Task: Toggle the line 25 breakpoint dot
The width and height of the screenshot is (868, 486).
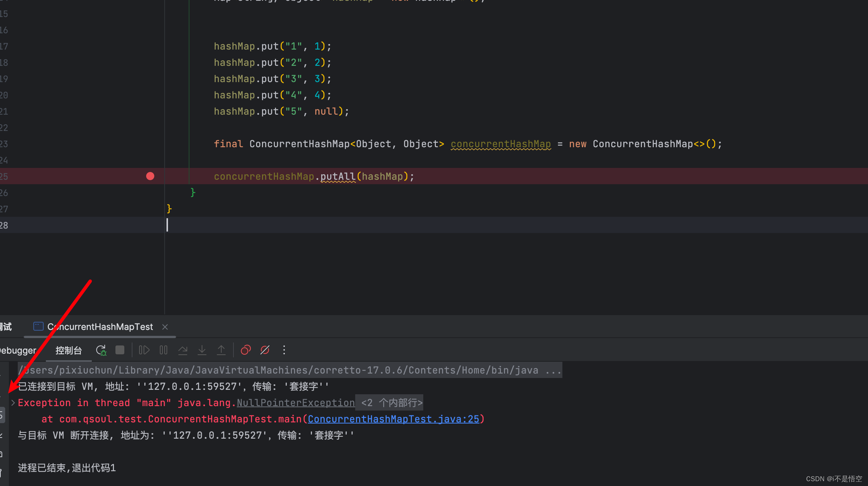Action: [150, 176]
